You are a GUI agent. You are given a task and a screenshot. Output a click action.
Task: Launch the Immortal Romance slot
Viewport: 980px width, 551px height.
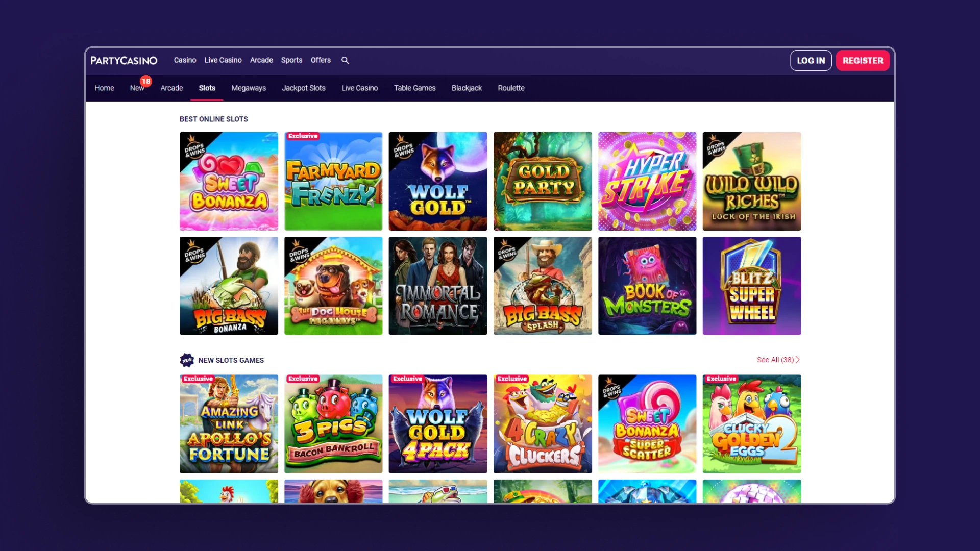point(438,286)
